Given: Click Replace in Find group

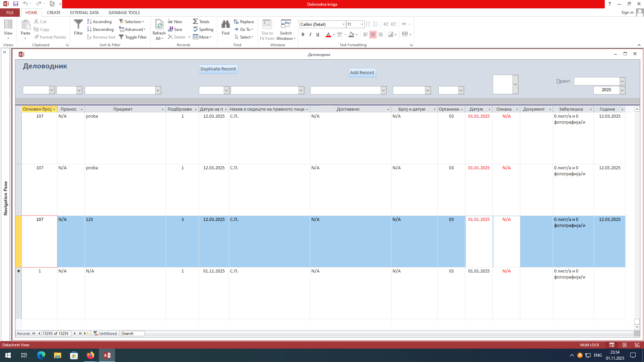Looking at the screenshot, I should (244, 22).
